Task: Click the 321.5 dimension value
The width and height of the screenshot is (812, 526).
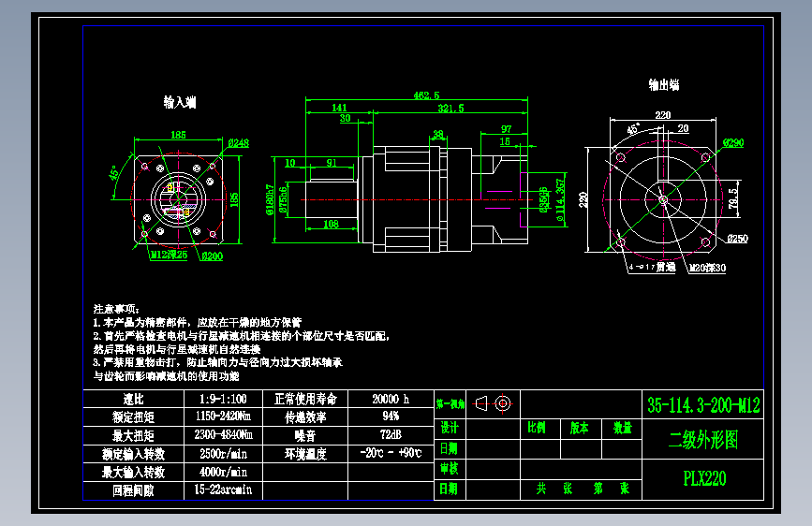Action: pyautogui.click(x=450, y=109)
